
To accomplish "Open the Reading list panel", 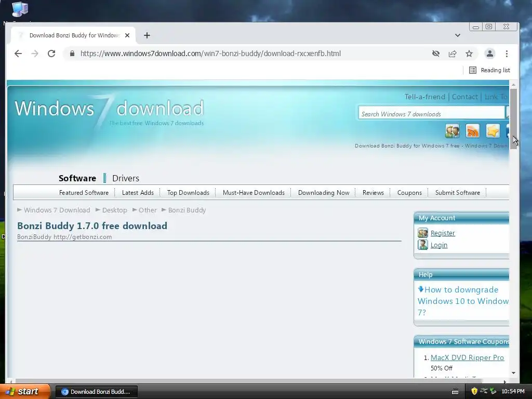I will pyautogui.click(x=489, y=70).
